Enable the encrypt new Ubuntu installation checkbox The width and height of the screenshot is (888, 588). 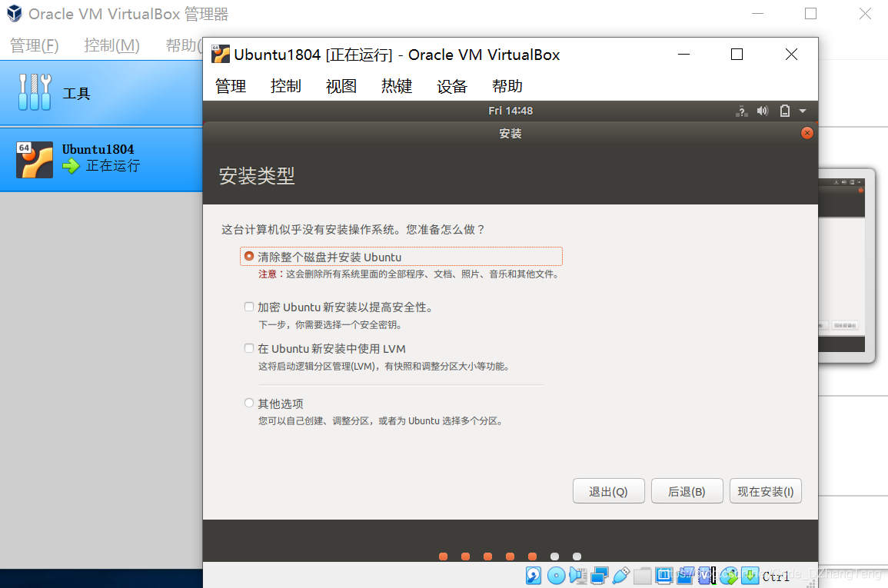248,307
